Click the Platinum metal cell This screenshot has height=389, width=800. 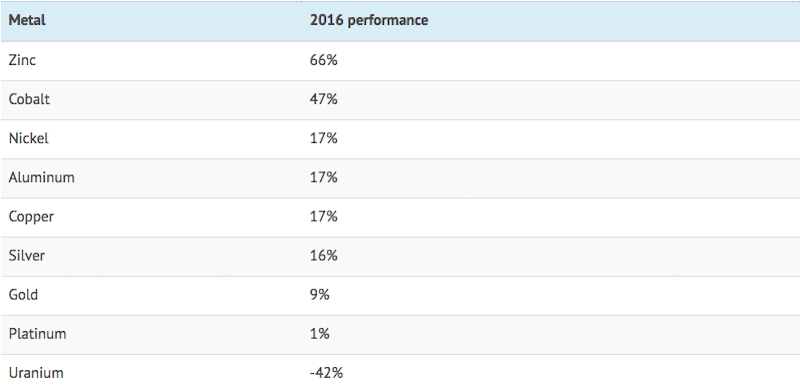point(37,334)
